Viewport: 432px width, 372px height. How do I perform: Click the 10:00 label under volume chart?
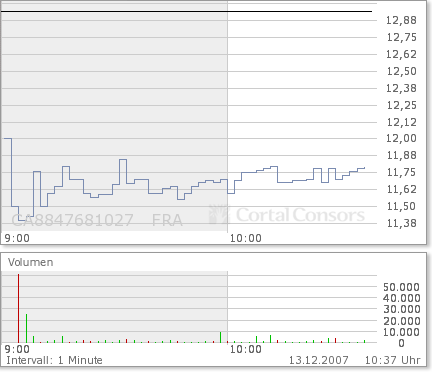246,349
